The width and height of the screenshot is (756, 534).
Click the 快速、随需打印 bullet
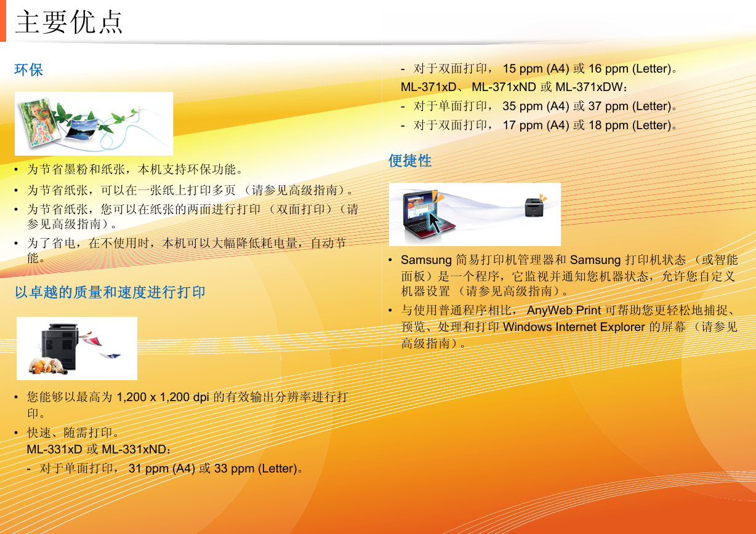click(x=73, y=433)
